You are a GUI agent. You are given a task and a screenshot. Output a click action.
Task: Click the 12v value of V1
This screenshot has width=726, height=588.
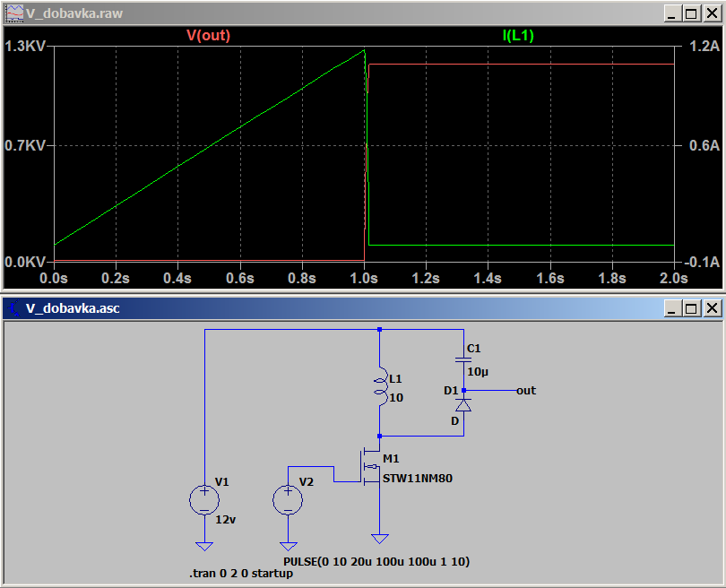[225, 518]
